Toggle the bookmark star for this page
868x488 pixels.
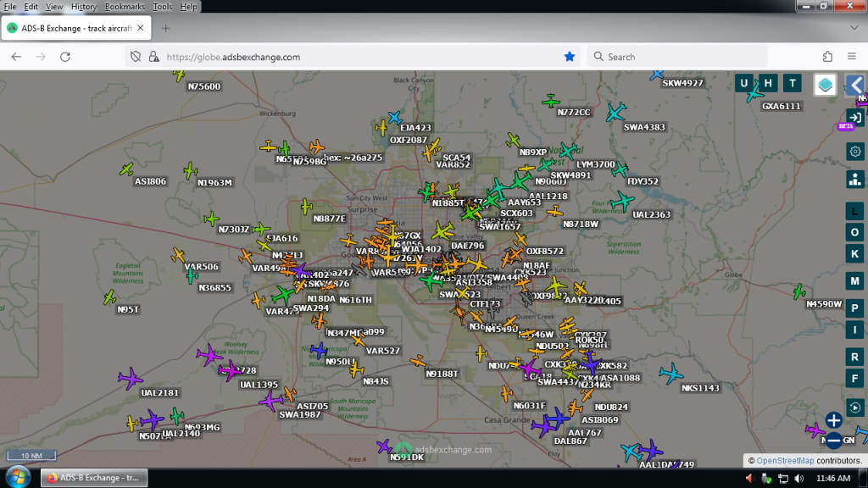coord(570,57)
